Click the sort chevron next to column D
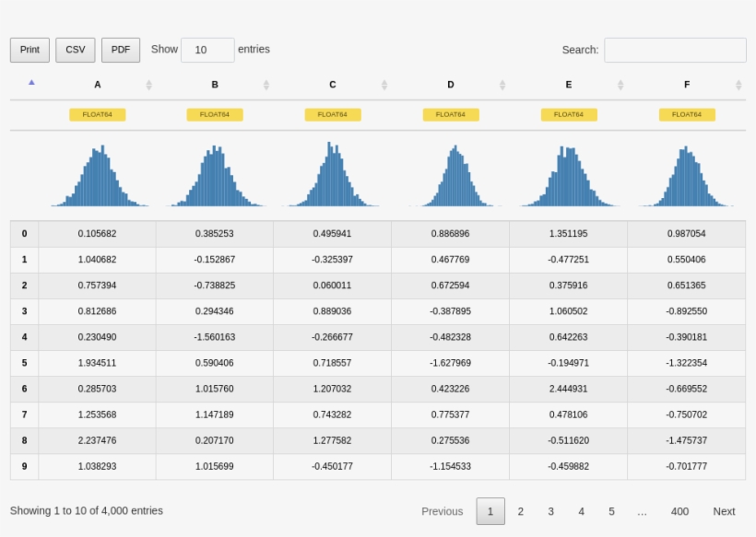756x537 pixels. (x=502, y=84)
